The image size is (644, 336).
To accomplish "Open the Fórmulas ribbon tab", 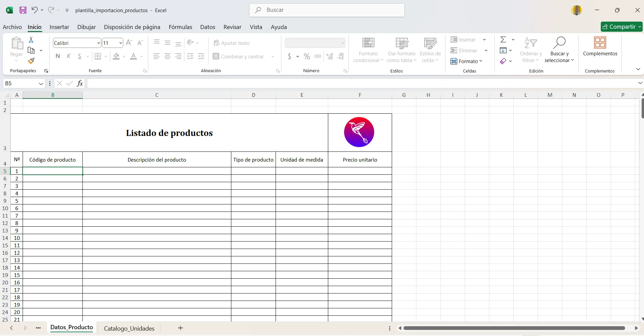I will coord(180,27).
